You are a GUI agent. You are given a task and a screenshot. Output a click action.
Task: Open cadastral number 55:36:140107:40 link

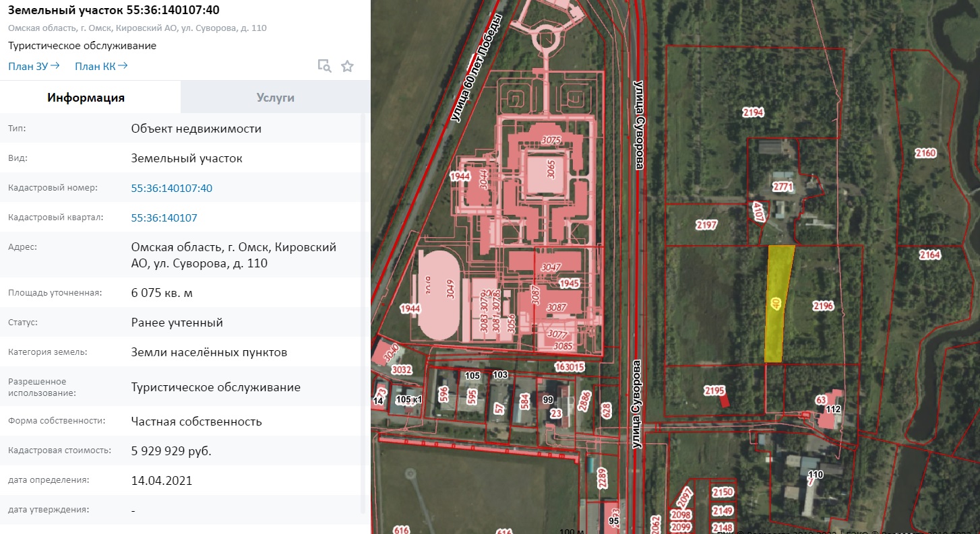(171, 189)
